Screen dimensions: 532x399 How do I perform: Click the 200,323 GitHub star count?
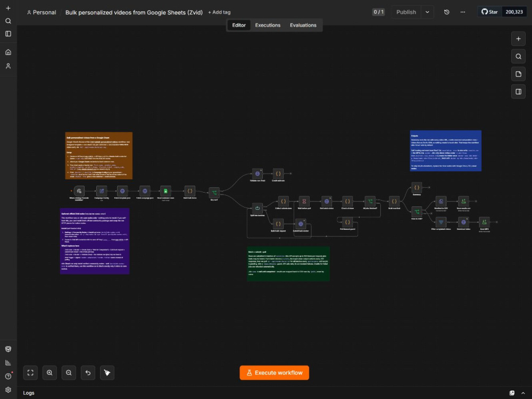click(514, 12)
